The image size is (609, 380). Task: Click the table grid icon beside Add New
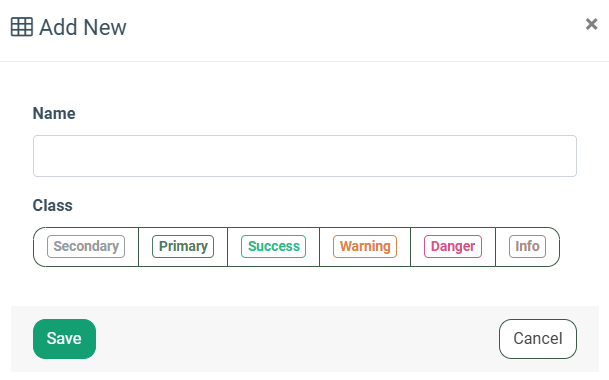pyautogui.click(x=22, y=27)
